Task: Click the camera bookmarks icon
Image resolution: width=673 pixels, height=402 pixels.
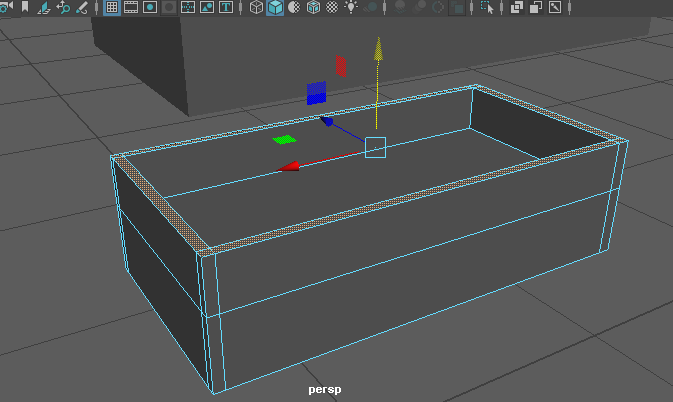Action: pos(26,8)
